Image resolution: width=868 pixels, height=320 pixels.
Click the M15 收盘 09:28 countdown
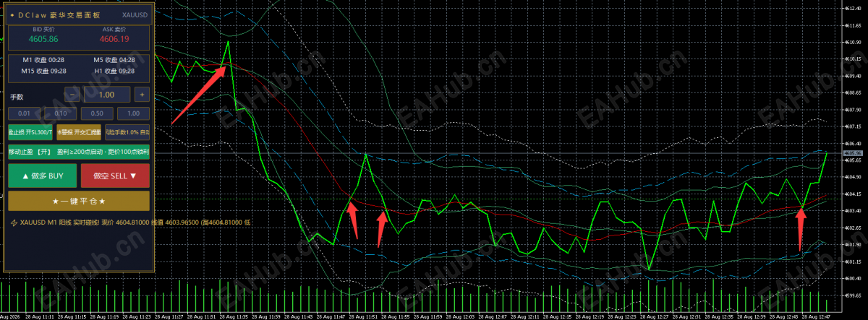(43, 71)
